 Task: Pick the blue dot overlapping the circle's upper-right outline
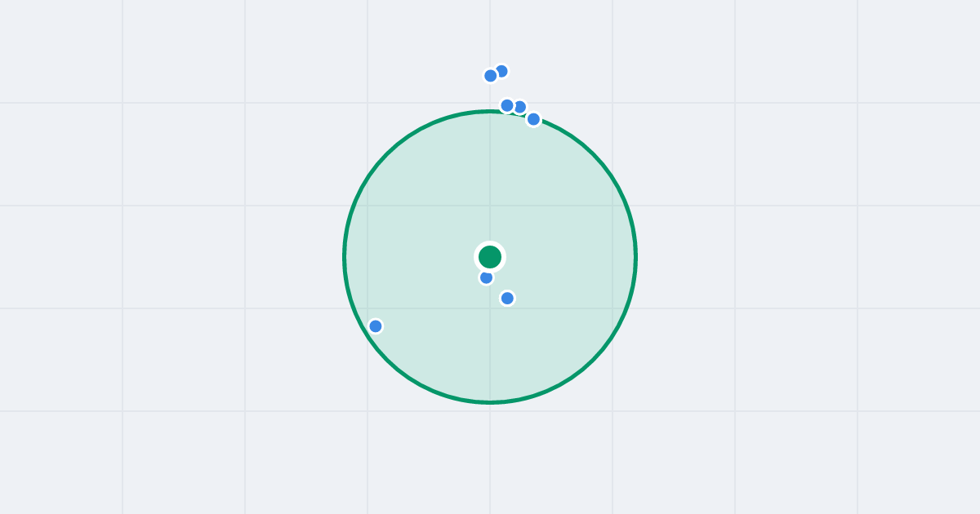[533, 119]
